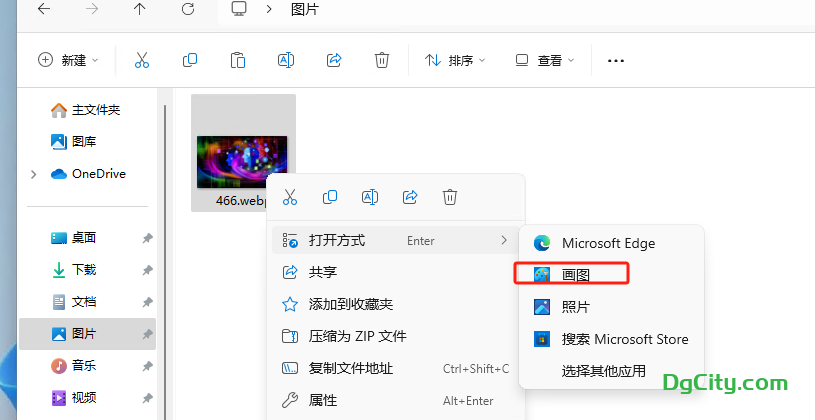815x420 pixels.
Task: Open 下载 folder in the sidebar
Action: [x=84, y=270]
